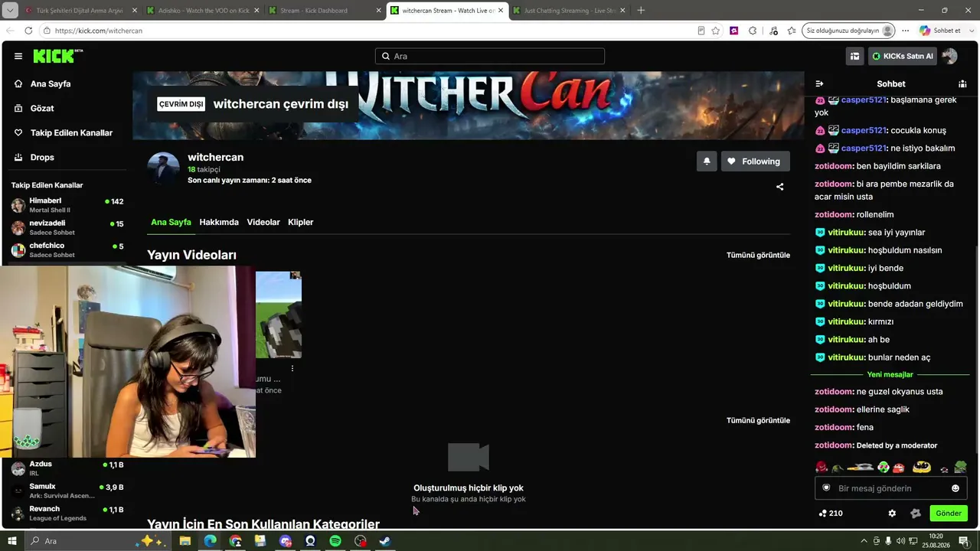
Task: Toggle the Following button
Action: click(755, 161)
